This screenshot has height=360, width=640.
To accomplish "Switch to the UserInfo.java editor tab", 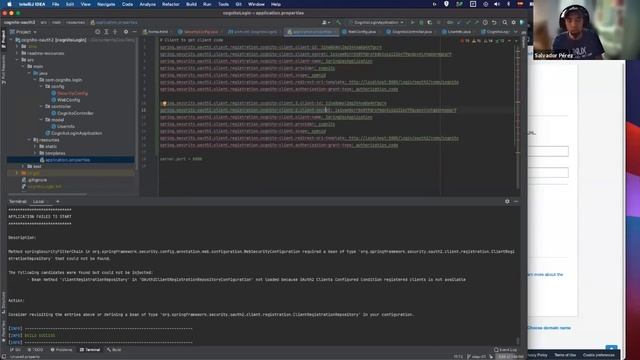I will pyautogui.click(x=458, y=32).
